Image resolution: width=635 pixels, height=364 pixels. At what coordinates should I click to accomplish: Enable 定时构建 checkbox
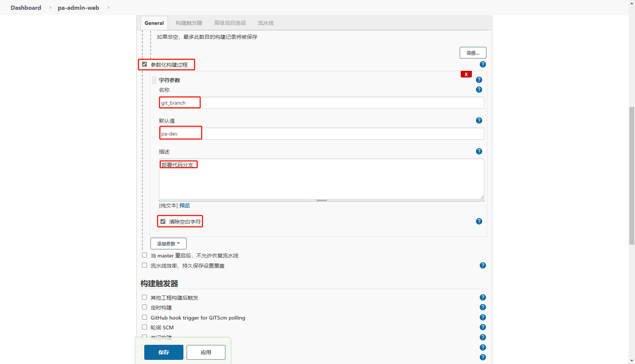pos(144,307)
